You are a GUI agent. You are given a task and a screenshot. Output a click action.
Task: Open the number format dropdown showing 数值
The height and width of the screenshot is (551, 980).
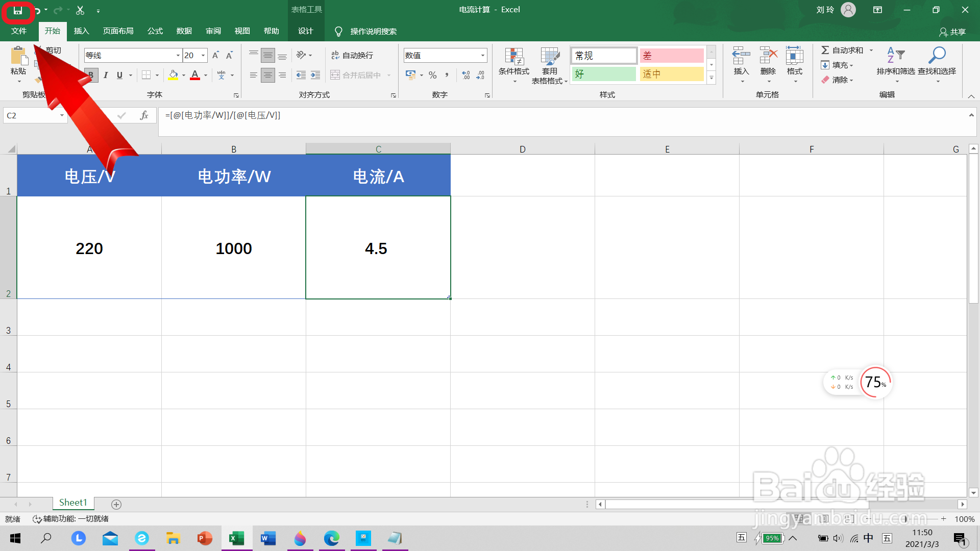pos(482,55)
